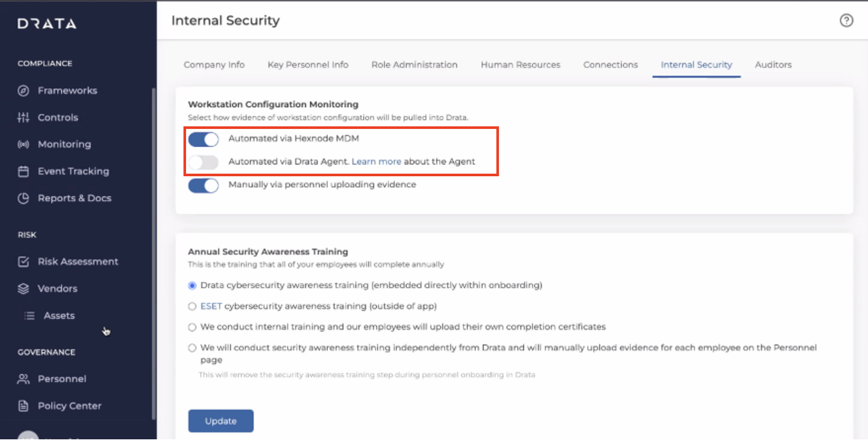This screenshot has height=444, width=868.
Task: Open Assets page
Action: pos(59,316)
